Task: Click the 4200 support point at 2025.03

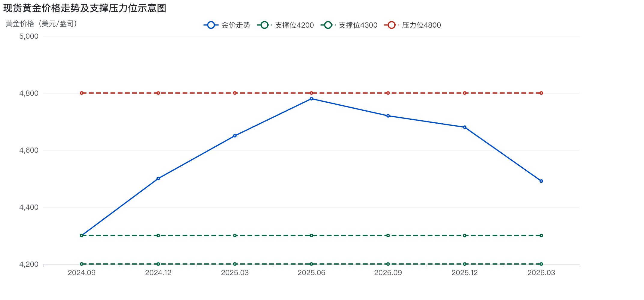Action: pos(235,264)
